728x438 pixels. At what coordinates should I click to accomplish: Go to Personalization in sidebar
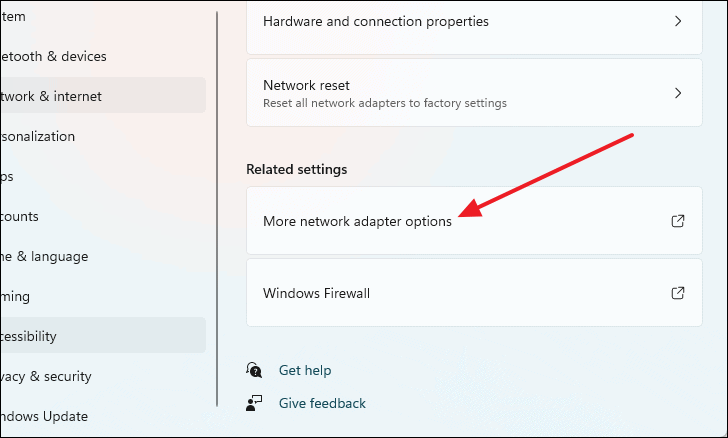[x=103, y=136]
